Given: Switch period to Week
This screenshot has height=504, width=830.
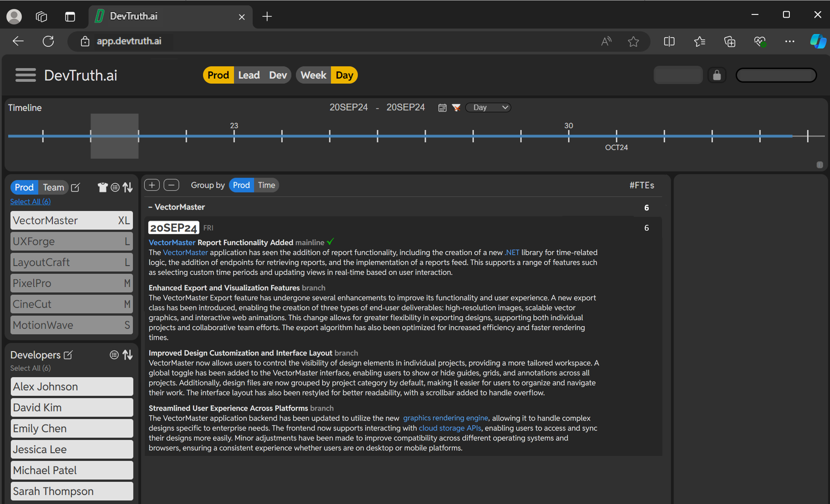Looking at the screenshot, I should [313, 75].
